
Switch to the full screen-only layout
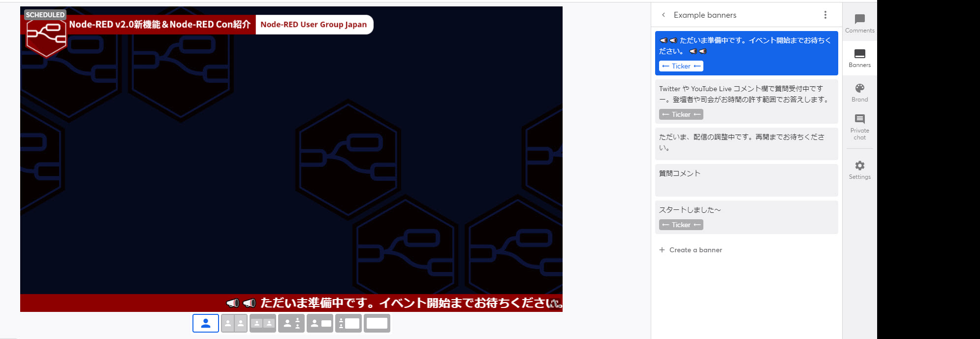pos(377,323)
